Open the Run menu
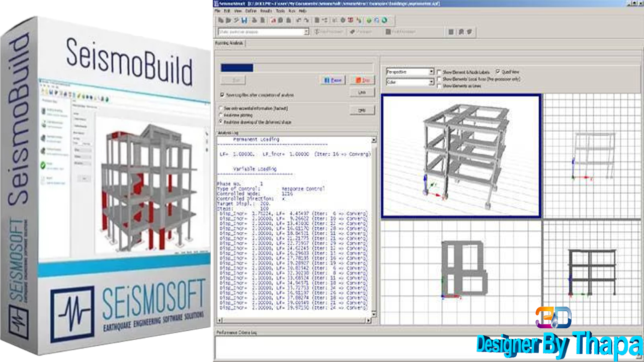The height and width of the screenshot is (362, 644). (x=292, y=11)
